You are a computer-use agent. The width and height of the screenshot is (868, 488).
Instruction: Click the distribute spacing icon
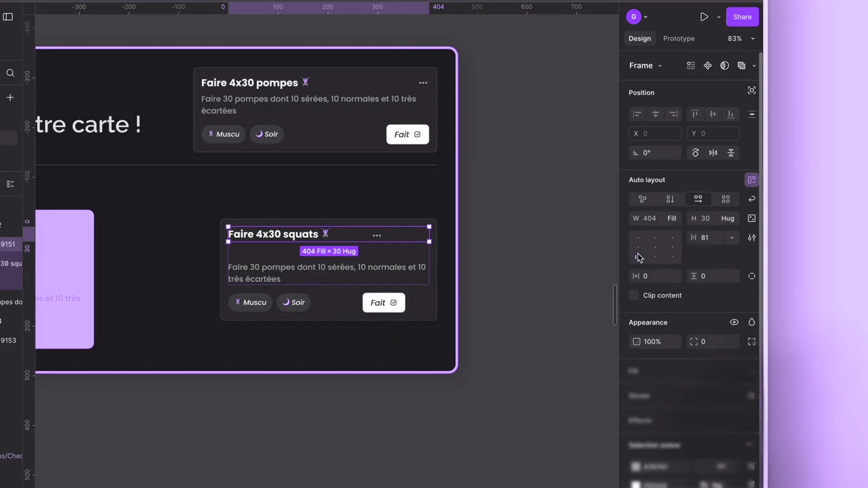tap(752, 114)
